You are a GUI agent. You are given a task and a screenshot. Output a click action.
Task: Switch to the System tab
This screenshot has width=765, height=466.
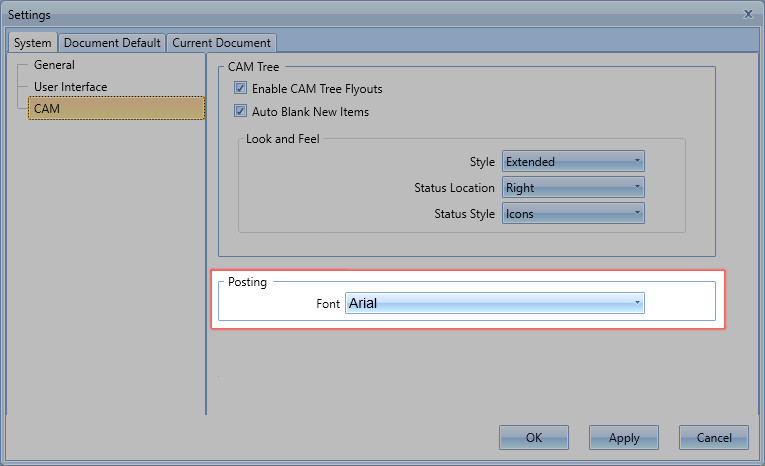(33, 43)
